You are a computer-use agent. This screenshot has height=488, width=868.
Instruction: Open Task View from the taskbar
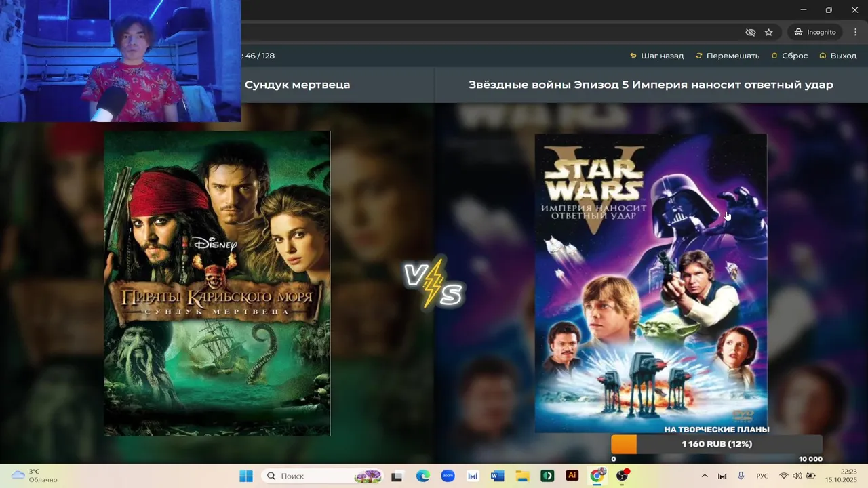397,476
